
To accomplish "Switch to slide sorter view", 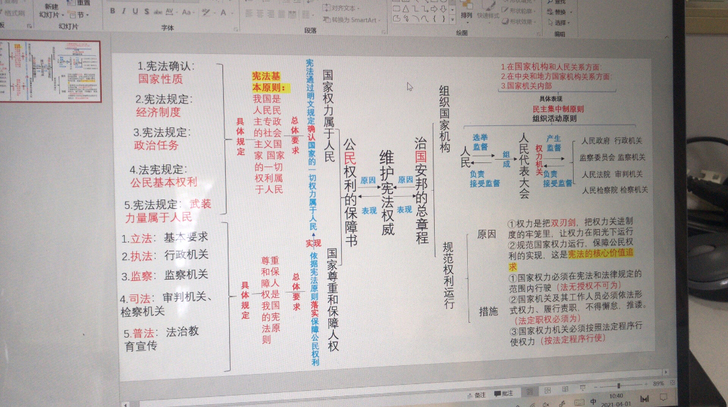I will (x=548, y=391).
